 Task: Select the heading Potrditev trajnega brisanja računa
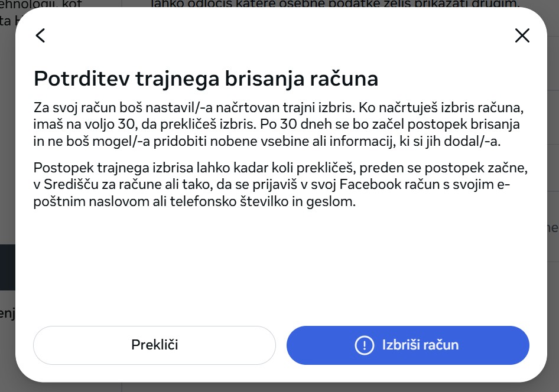coord(206,79)
